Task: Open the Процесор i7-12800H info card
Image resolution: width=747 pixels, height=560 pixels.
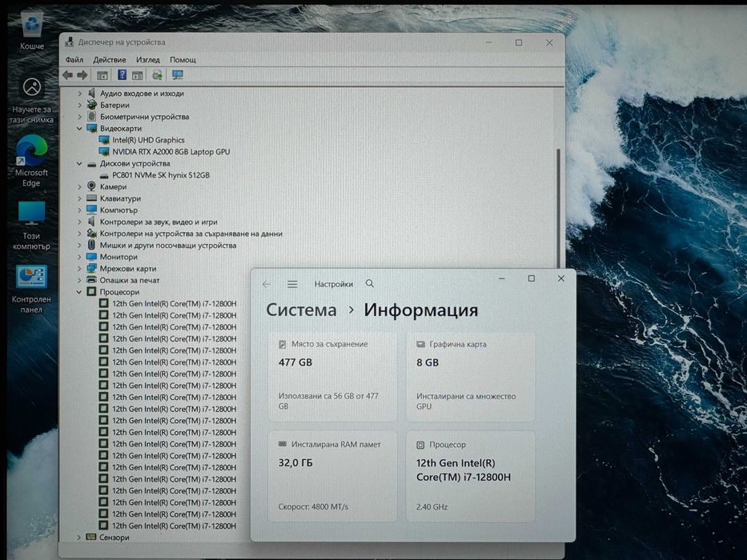Action: (471, 476)
